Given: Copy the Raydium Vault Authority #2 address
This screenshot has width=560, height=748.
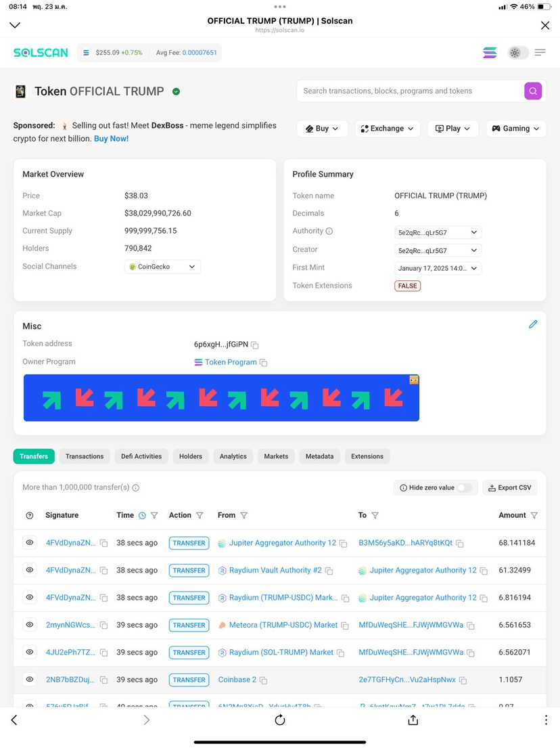Looking at the screenshot, I should [x=329, y=571].
